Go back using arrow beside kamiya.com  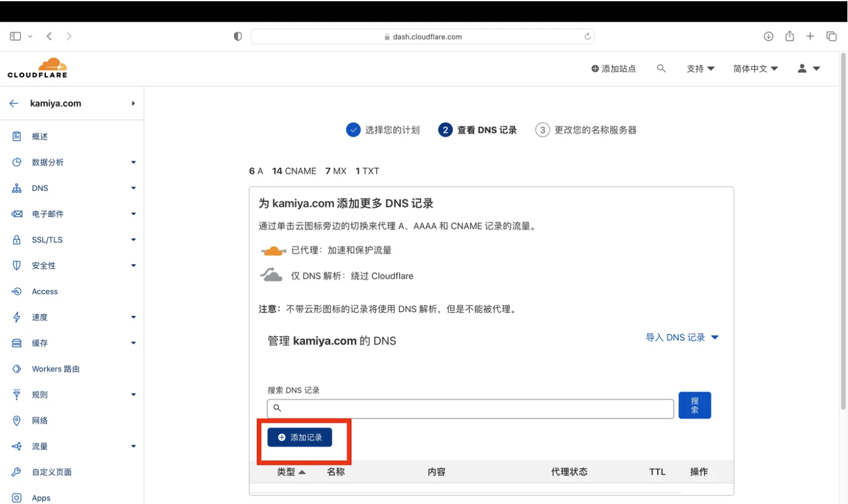click(14, 103)
